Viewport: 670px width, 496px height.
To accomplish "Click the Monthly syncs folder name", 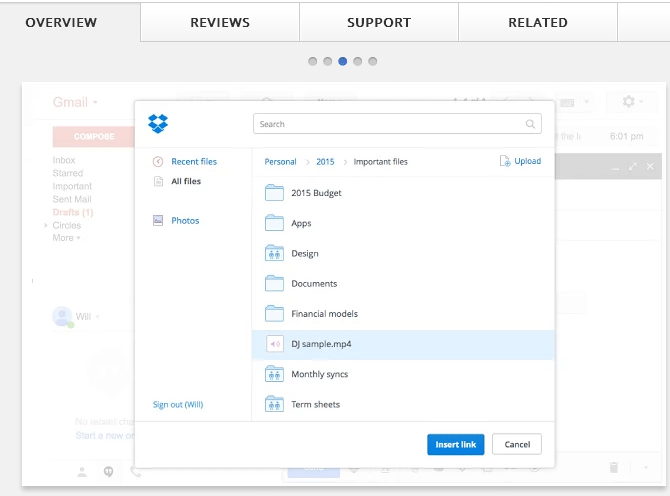I will tap(320, 374).
